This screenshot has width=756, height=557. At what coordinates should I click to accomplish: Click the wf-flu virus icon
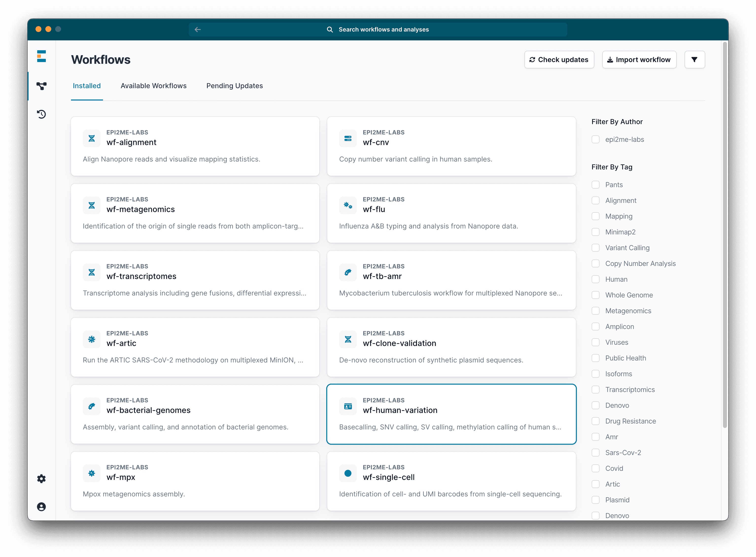click(348, 205)
